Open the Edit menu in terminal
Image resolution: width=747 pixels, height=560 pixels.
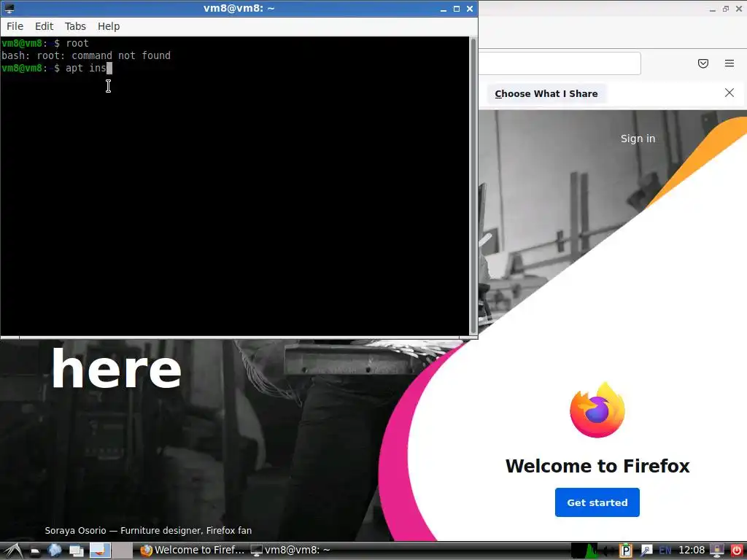point(44,26)
